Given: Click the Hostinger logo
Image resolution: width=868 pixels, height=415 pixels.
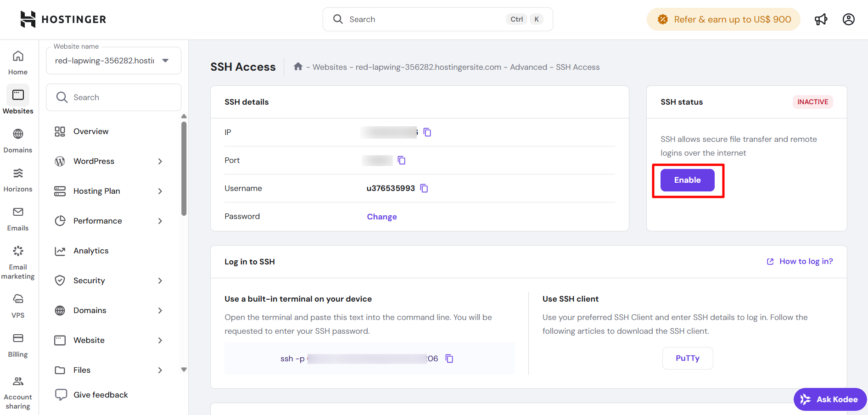Looking at the screenshot, I should pos(63,19).
